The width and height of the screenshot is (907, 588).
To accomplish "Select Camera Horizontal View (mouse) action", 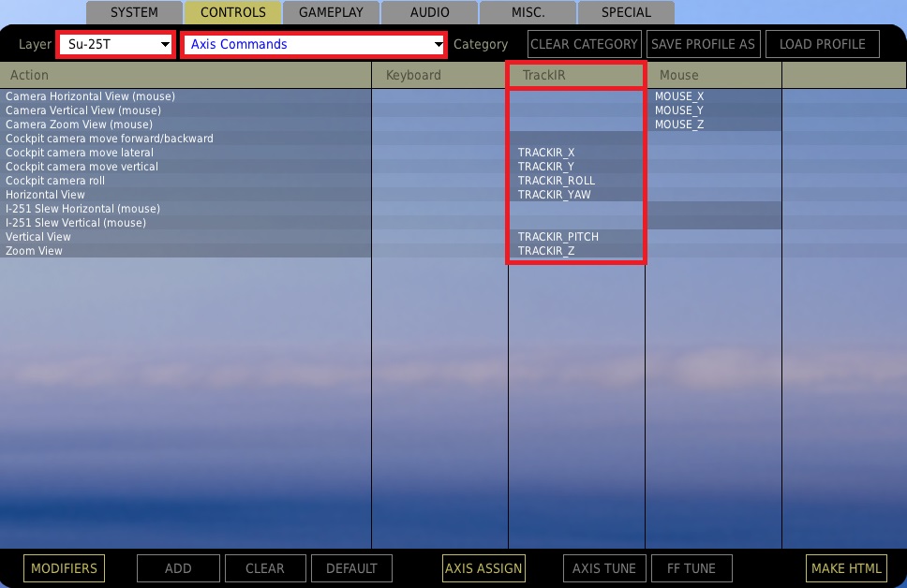I will pyautogui.click(x=186, y=96).
